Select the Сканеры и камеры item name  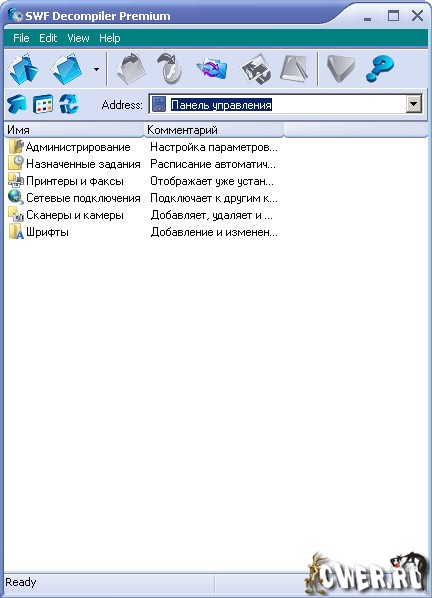[75, 215]
